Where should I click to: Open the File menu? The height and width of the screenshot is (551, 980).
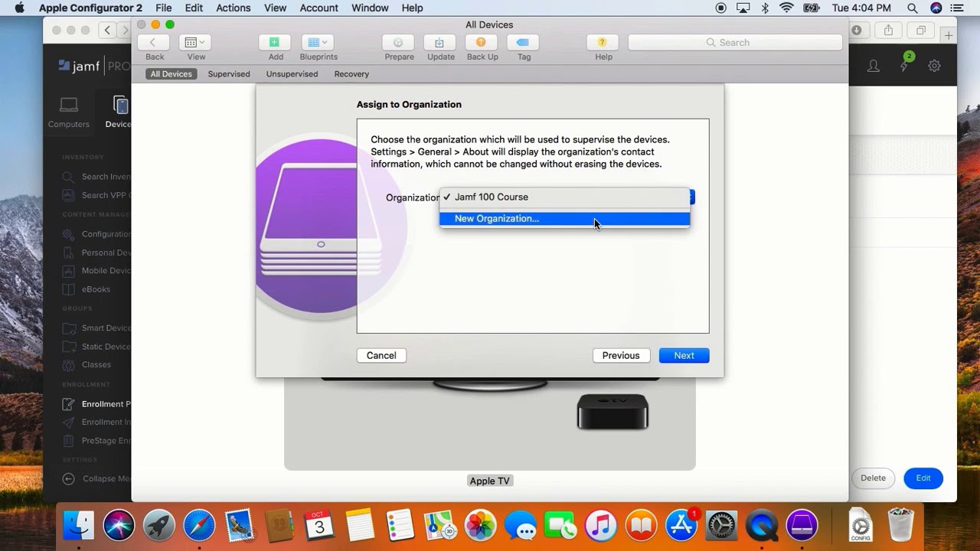(x=164, y=8)
